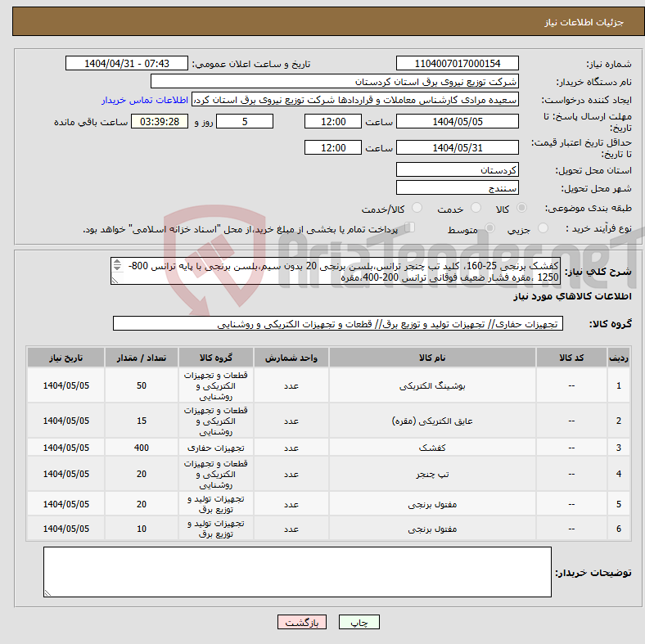Click the شماره نیاز number field
The image size is (645, 644).
click(x=457, y=63)
